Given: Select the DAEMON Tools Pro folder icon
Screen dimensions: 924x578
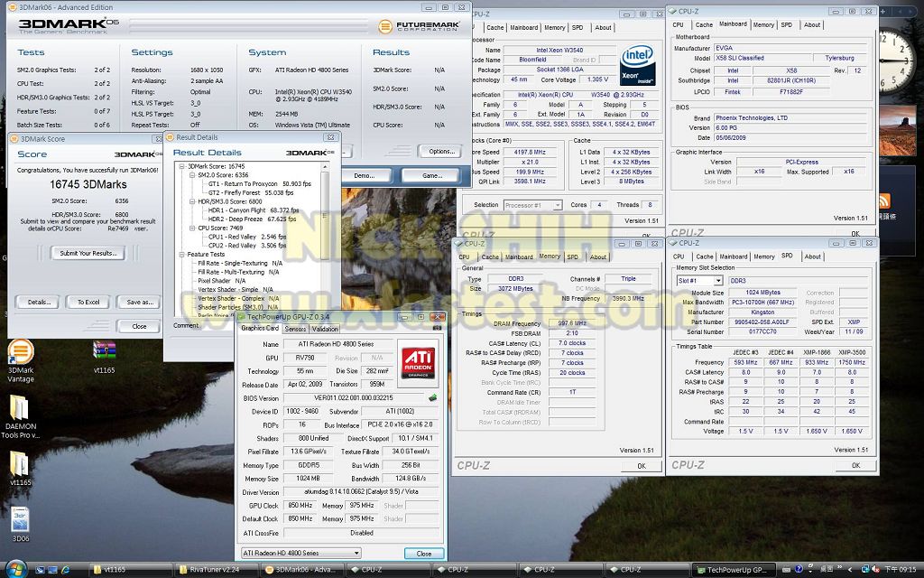Looking at the screenshot, I should click(20, 408).
